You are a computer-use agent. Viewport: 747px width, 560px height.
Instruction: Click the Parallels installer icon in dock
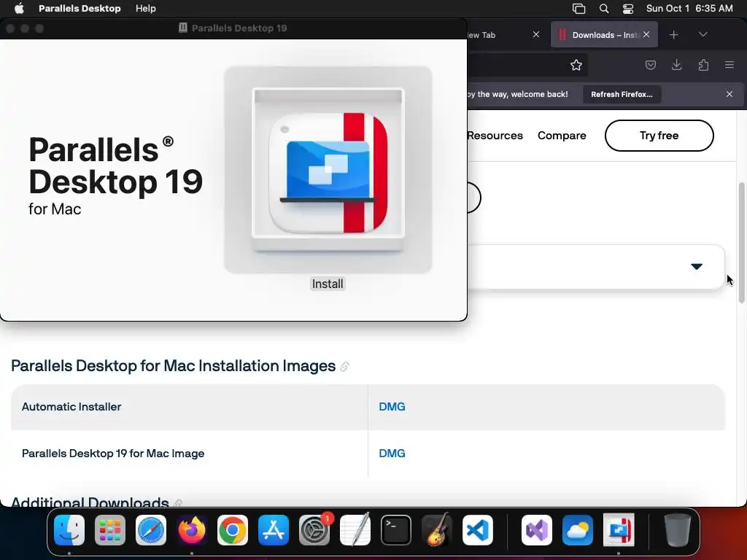619,529
